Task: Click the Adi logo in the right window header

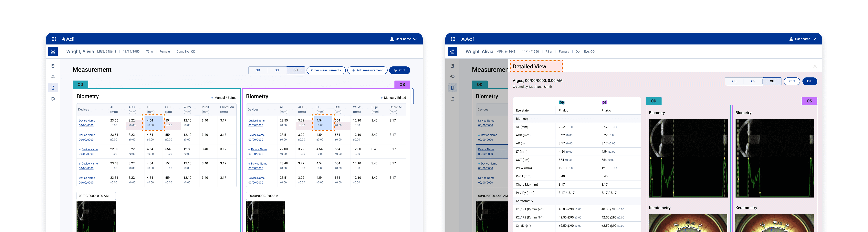Action: click(x=467, y=39)
